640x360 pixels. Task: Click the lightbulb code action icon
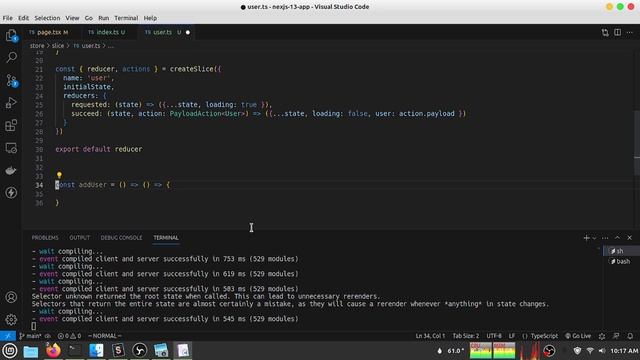59,175
